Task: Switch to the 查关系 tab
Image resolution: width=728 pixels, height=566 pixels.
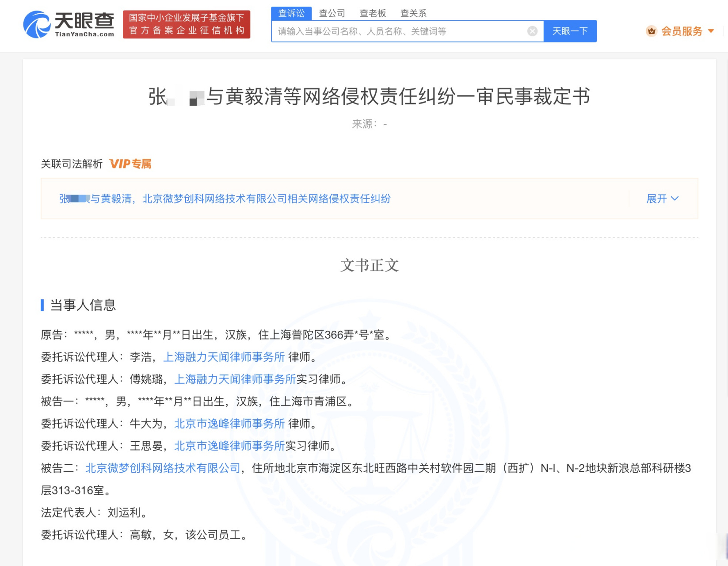Action: (x=413, y=13)
